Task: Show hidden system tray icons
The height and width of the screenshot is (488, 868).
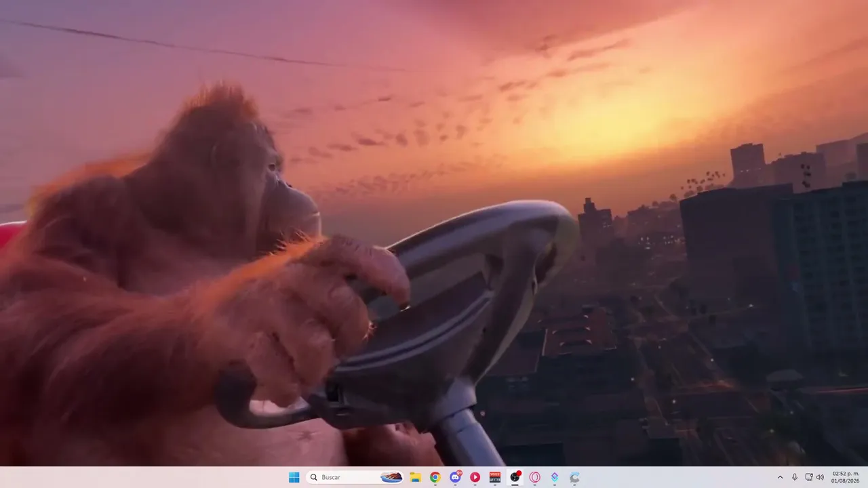Action: pyautogui.click(x=780, y=477)
